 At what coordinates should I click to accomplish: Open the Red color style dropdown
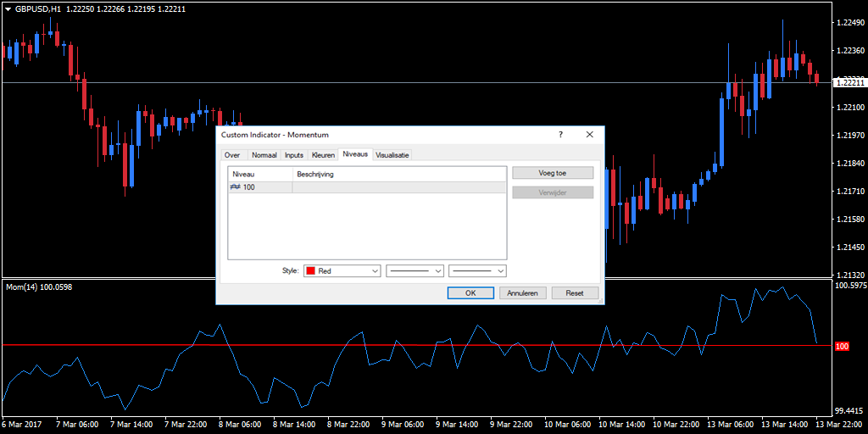[342, 271]
